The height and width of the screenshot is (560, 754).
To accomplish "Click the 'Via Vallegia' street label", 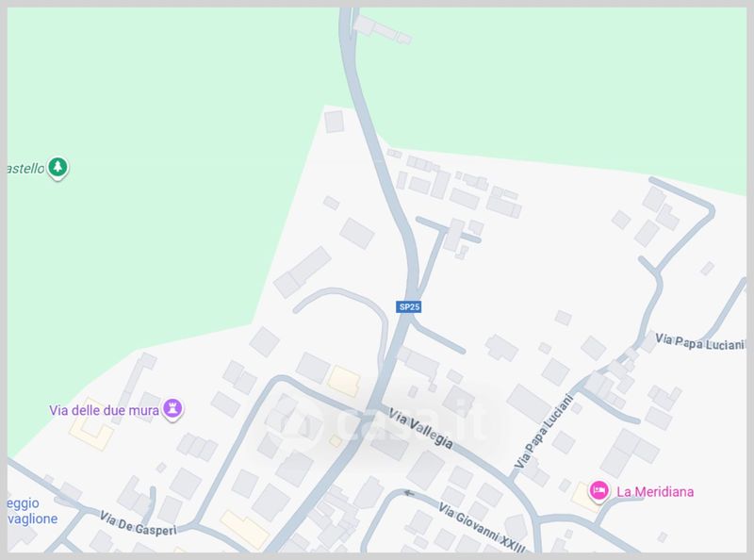I will [420, 428].
